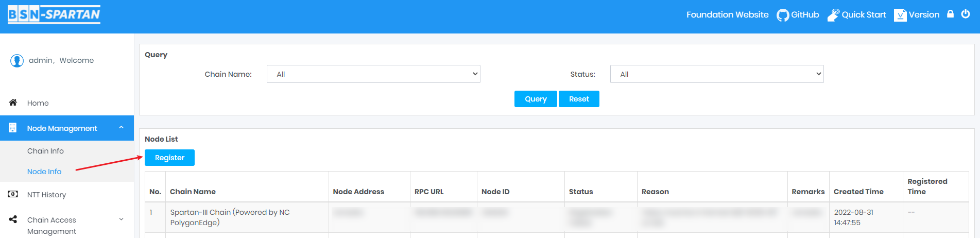Click the Node List heading
The height and width of the screenshot is (238, 980).
click(x=161, y=139)
